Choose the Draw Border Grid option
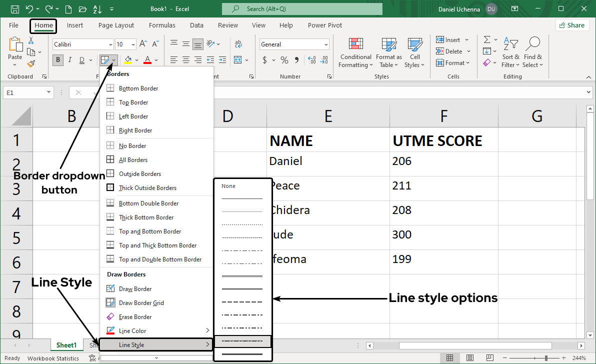 coord(141,303)
